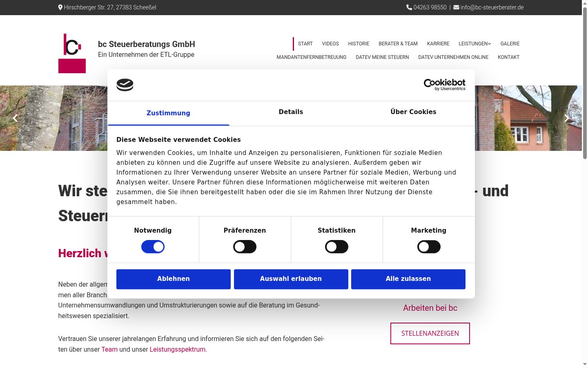Viewport: 588px width, 368px height.
Task: Switch to the Zustimmung tab
Action: (168, 113)
